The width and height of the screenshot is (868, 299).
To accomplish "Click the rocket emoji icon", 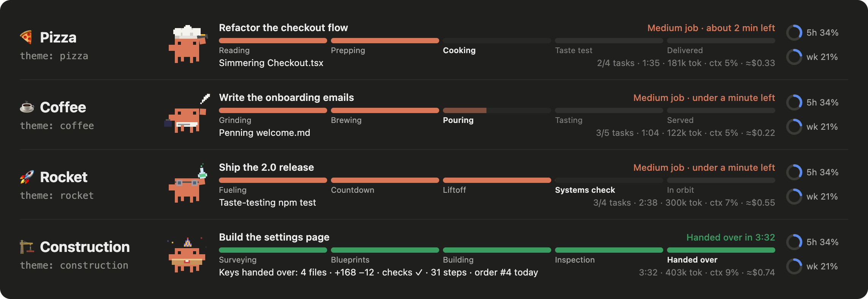I will point(27,177).
